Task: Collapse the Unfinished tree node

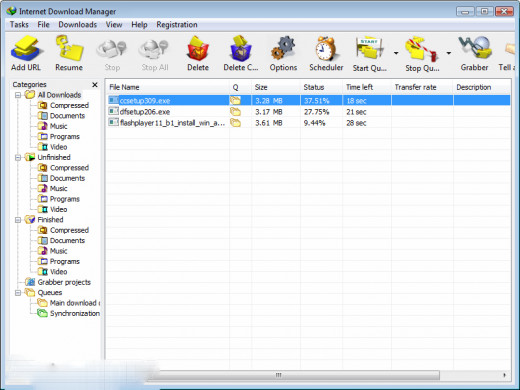Action: coord(18,157)
